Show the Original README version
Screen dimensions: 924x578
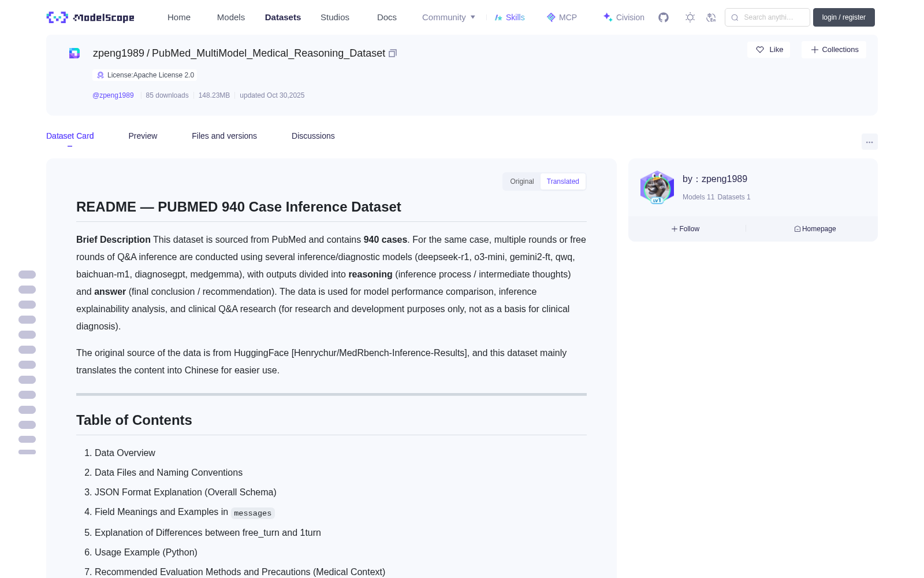[x=522, y=181]
